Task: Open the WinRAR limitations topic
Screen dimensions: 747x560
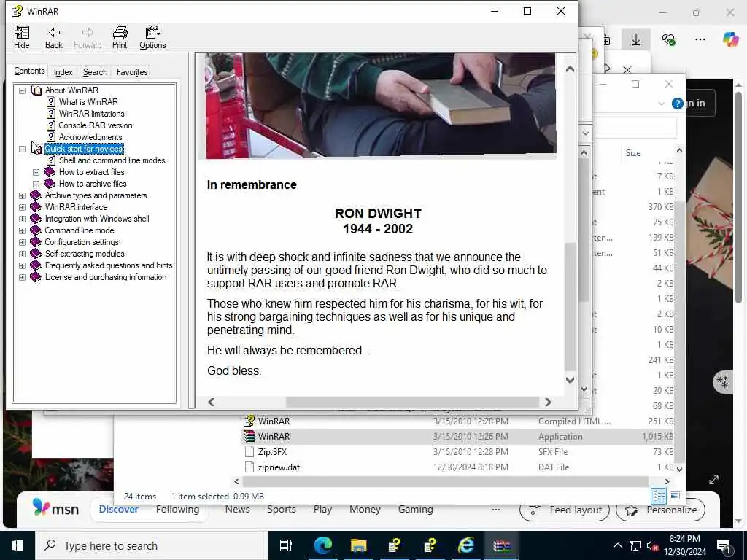Action: (x=91, y=114)
